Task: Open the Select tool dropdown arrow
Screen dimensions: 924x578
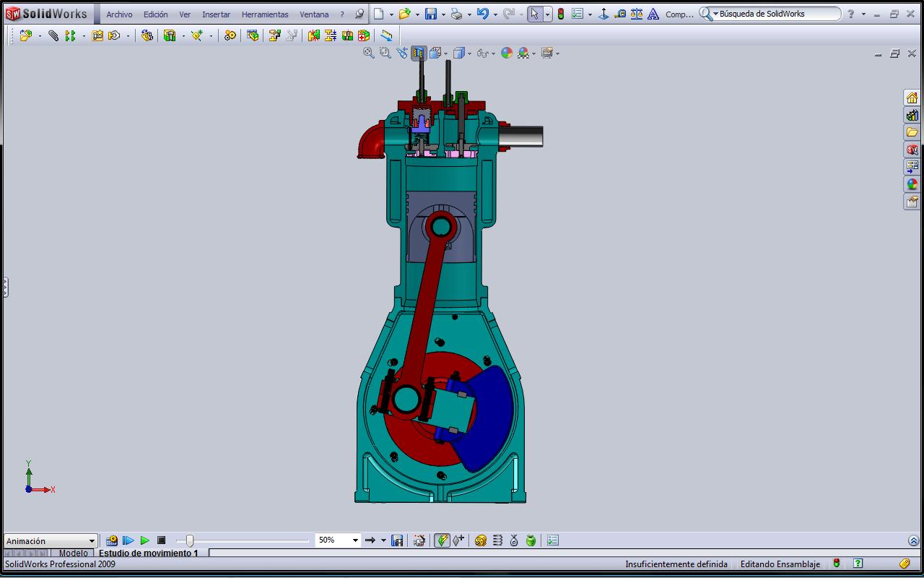Action: [x=548, y=14]
